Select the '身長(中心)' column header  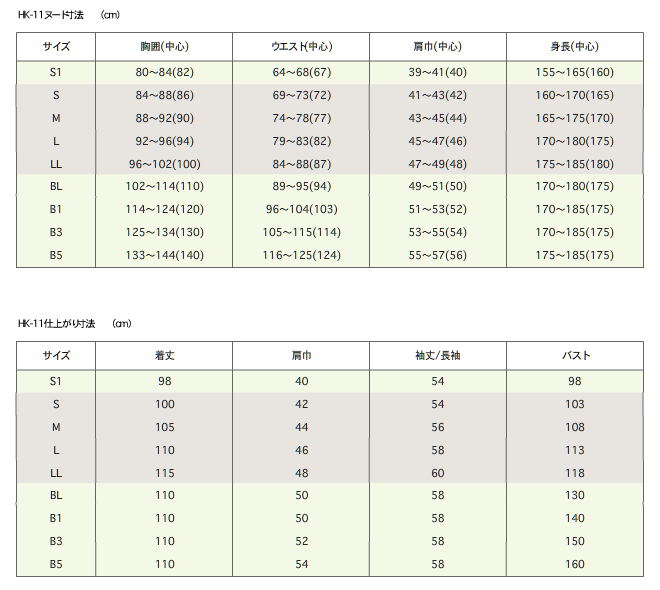pyautogui.click(x=575, y=46)
